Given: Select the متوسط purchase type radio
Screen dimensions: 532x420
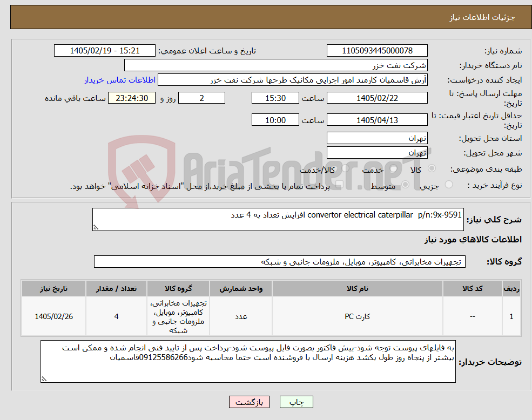Looking at the screenshot, I should click(x=405, y=185).
